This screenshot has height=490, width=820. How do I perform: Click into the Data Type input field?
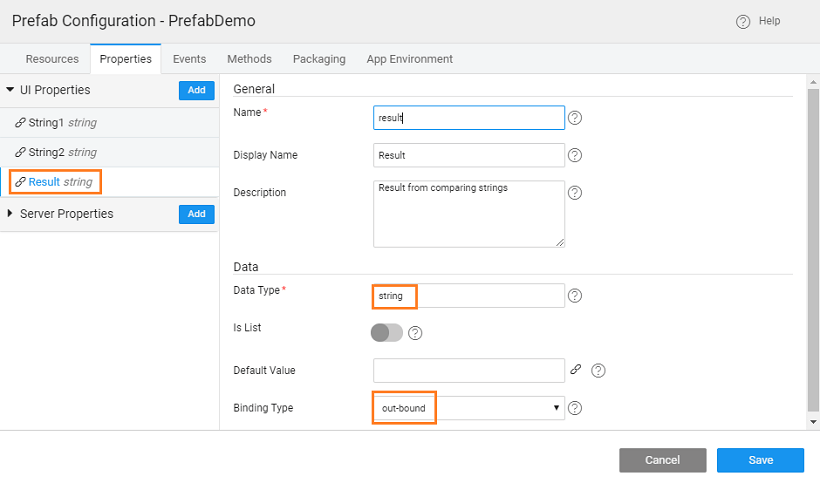click(468, 296)
